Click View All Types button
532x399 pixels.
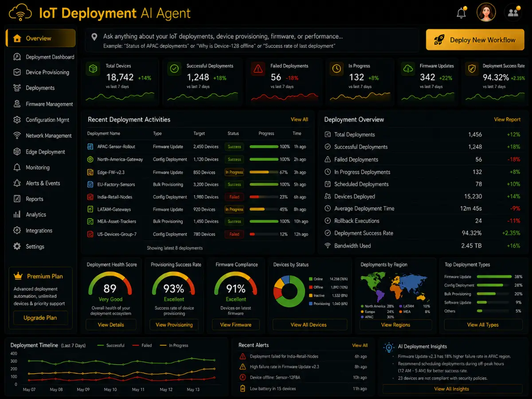coord(483,325)
